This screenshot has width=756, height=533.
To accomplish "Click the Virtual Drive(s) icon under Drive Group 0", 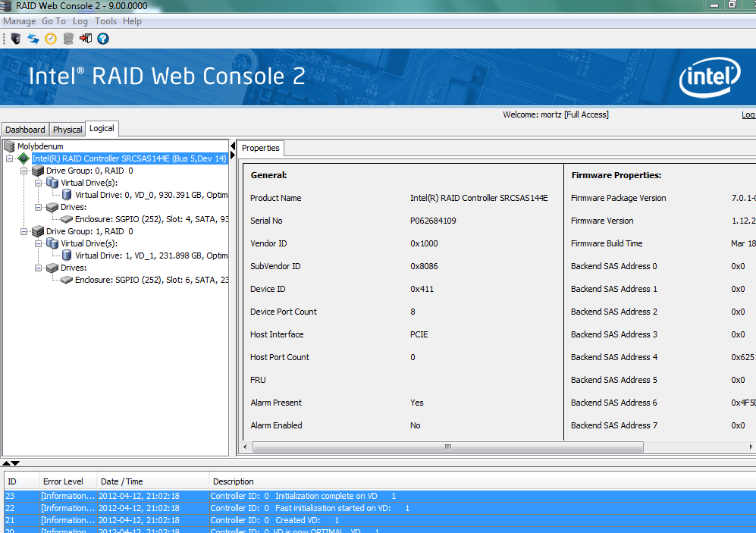I will click(x=52, y=183).
